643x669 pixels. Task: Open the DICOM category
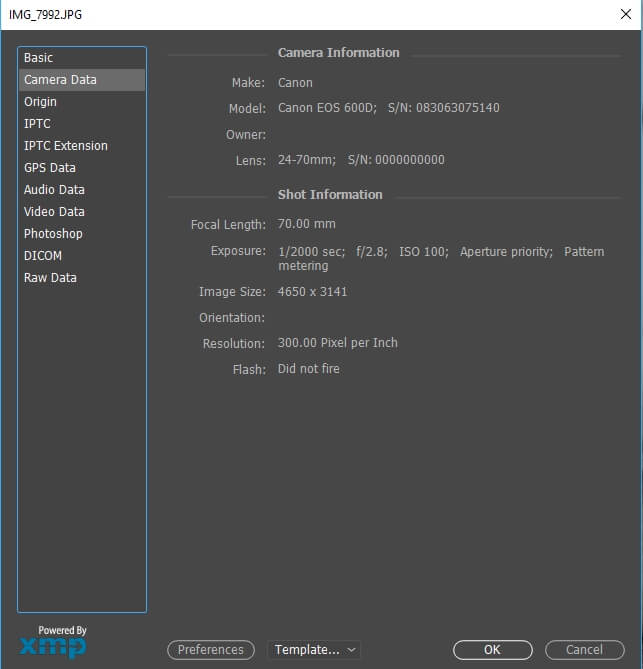pos(82,256)
